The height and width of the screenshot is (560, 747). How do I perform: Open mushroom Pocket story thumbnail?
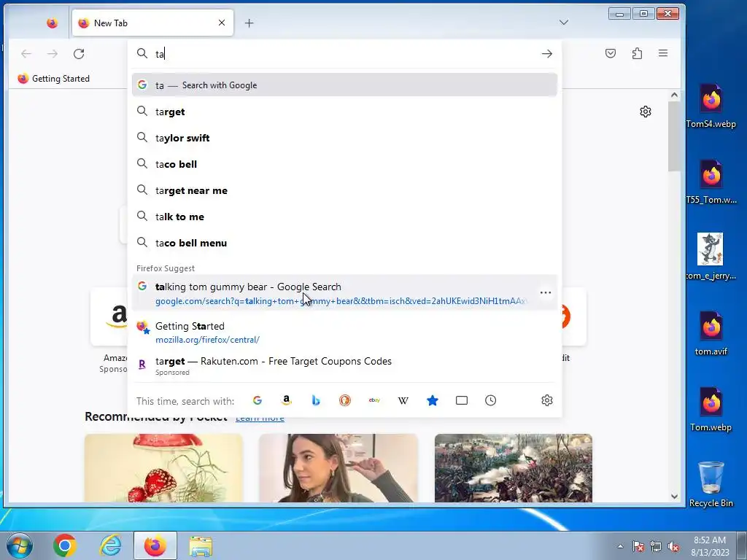point(164,468)
